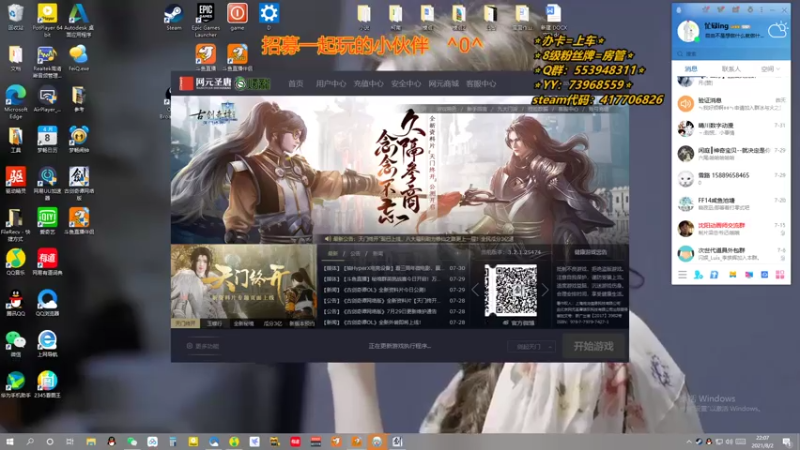Click the 天门终开 promotional banner
Viewport: 800px width, 450px height.
244,282
